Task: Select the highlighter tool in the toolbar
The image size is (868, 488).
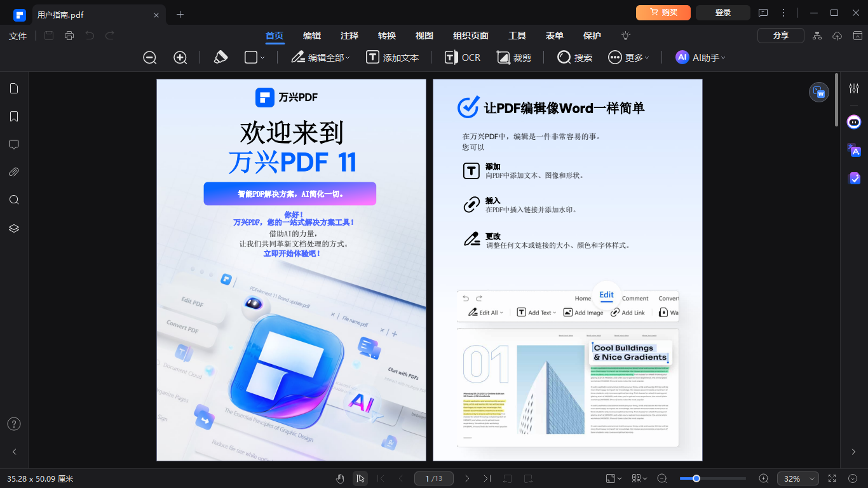Action: [x=220, y=57]
